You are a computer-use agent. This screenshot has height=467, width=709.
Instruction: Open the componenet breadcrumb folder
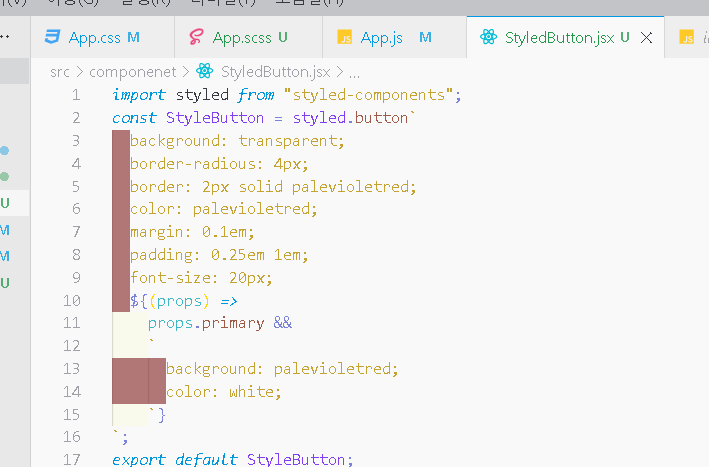coord(132,72)
